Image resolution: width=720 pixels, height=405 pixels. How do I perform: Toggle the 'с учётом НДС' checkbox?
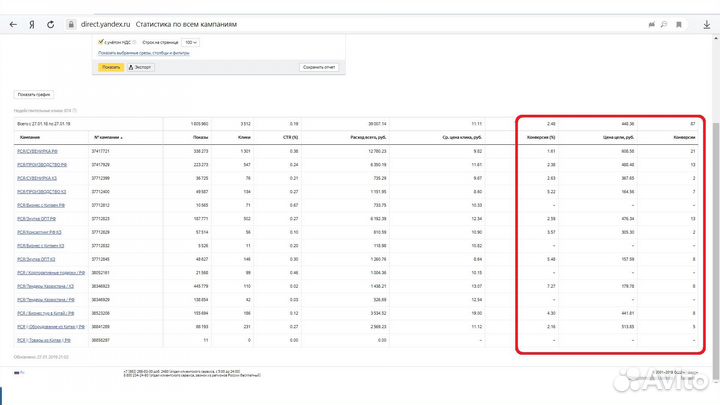pyautogui.click(x=101, y=42)
